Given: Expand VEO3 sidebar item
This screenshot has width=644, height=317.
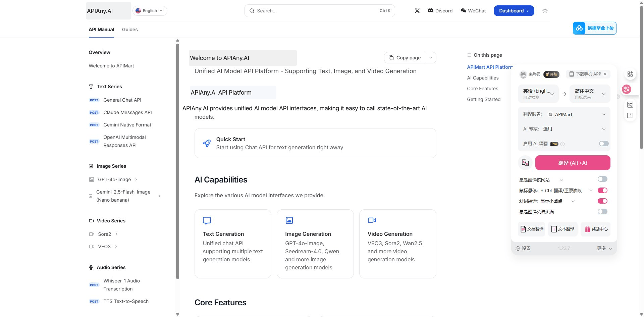Looking at the screenshot, I should click(116, 247).
